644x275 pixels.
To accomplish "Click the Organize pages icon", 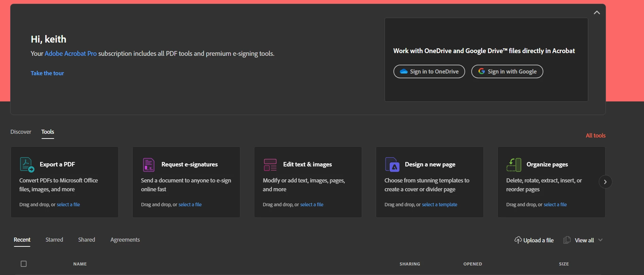I will coord(514,165).
